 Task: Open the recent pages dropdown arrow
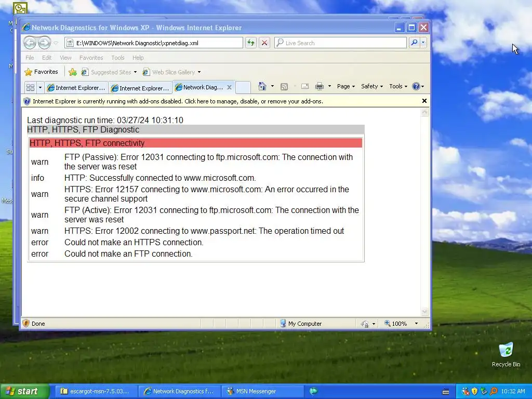pyautogui.click(x=56, y=43)
